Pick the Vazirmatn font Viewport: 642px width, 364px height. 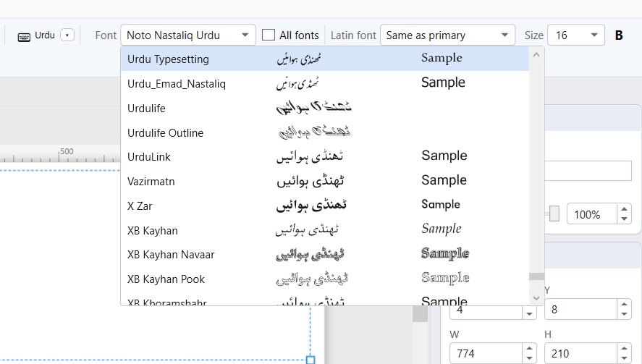325,182
